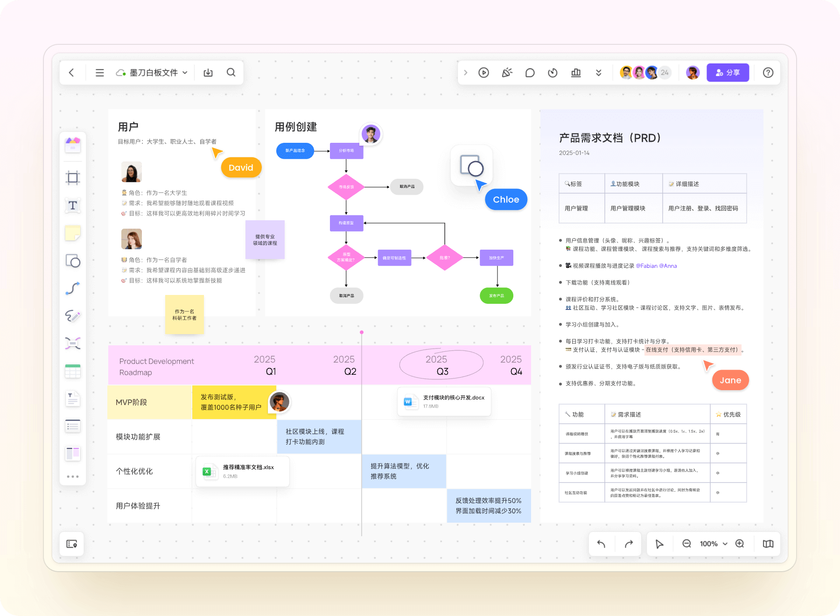Select the Text tool in left toolbar
This screenshot has height=616, width=840.
click(x=73, y=205)
